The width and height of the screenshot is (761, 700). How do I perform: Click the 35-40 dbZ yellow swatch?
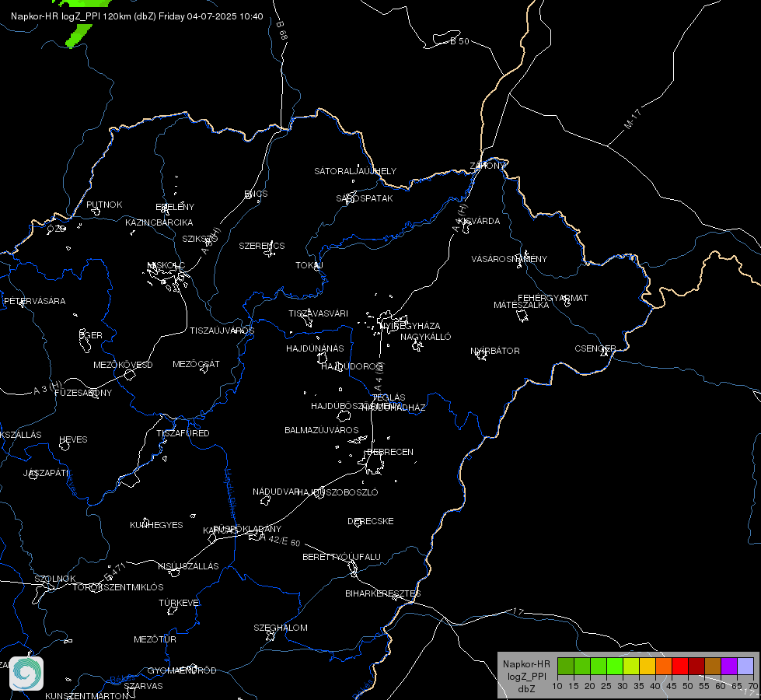[x=648, y=666]
